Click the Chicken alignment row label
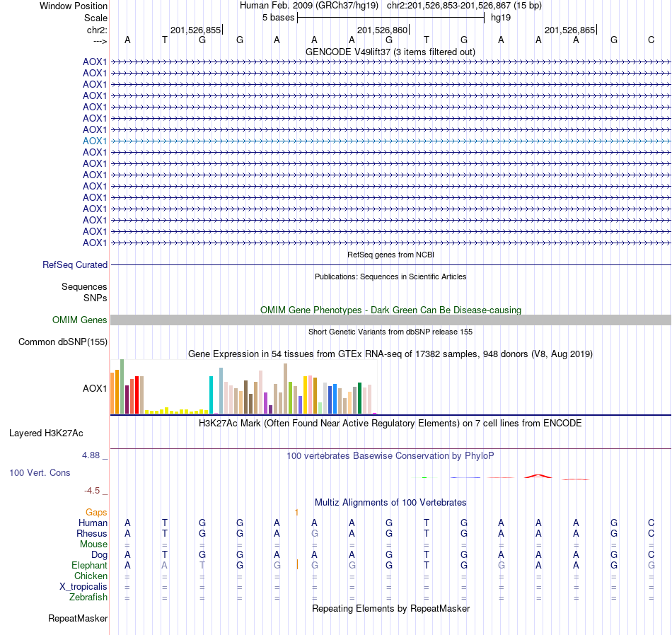The image size is (672, 635). (91, 576)
